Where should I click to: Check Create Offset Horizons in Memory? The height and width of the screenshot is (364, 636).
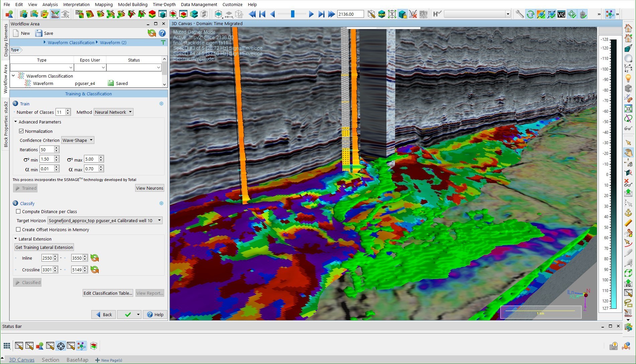pos(18,230)
